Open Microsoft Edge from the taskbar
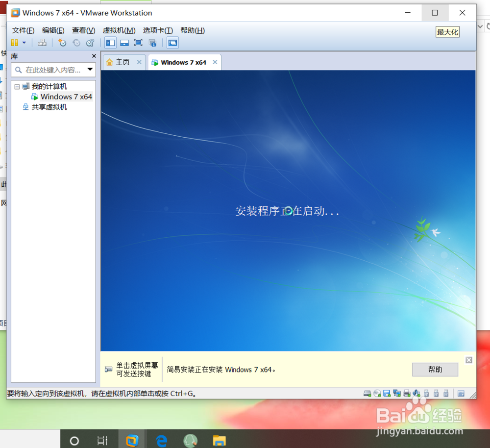The height and width of the screenshot is (448, 490). [161, 440]
